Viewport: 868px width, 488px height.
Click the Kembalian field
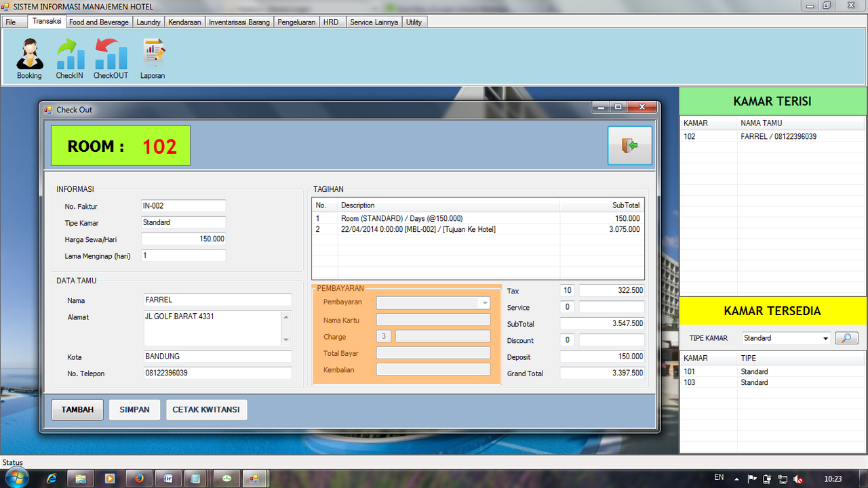(433, 369)
